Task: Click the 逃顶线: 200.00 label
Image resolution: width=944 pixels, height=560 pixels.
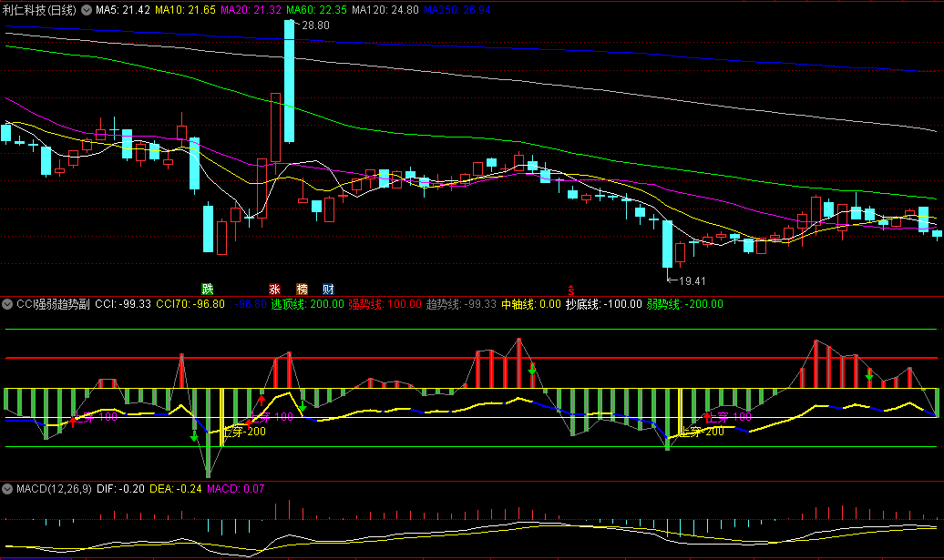Action: (x=307, y=304)
